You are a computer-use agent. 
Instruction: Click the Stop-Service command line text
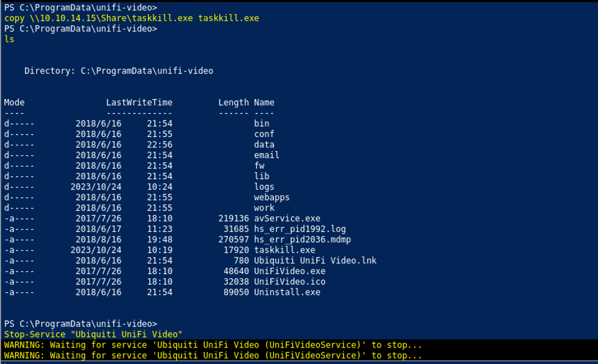[x=93, y=334]
